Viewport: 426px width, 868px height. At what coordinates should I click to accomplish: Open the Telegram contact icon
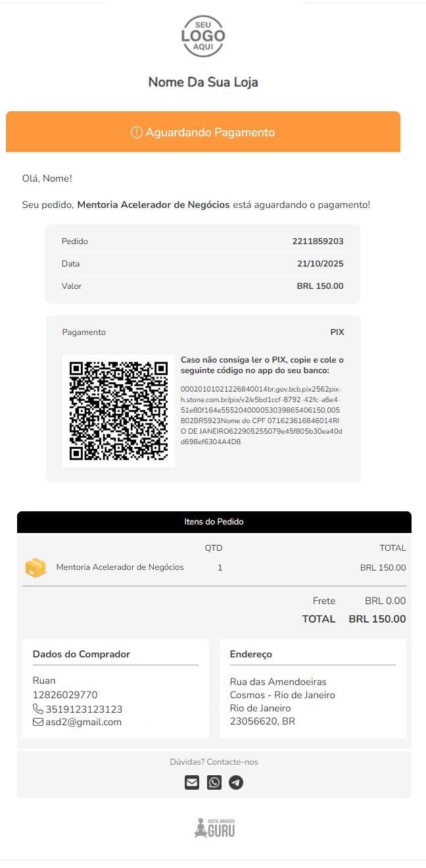pyautogui.click(x=236, y=782)
